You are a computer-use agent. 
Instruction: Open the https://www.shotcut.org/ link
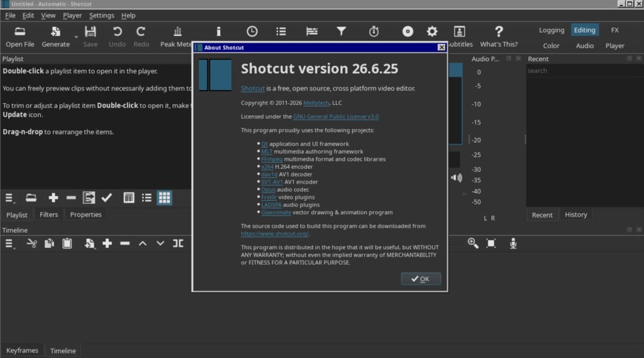point(274,234)
